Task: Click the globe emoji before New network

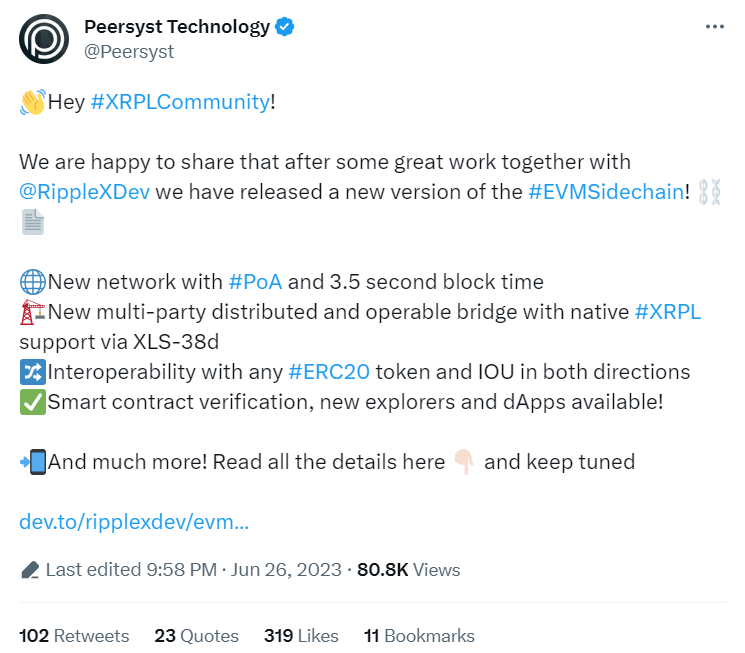Action: tap(32, 282)
